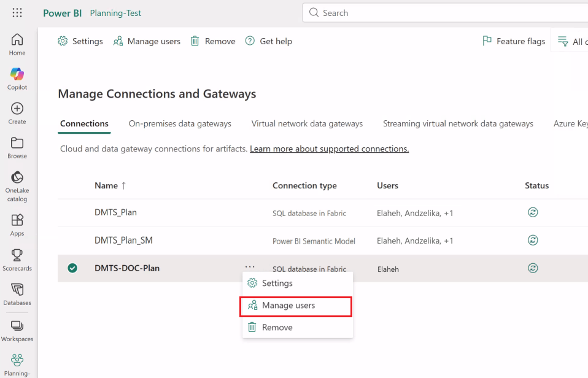Open Browse folder in sidebar
This screenshot has width=588, height=378.
[17, 148]
